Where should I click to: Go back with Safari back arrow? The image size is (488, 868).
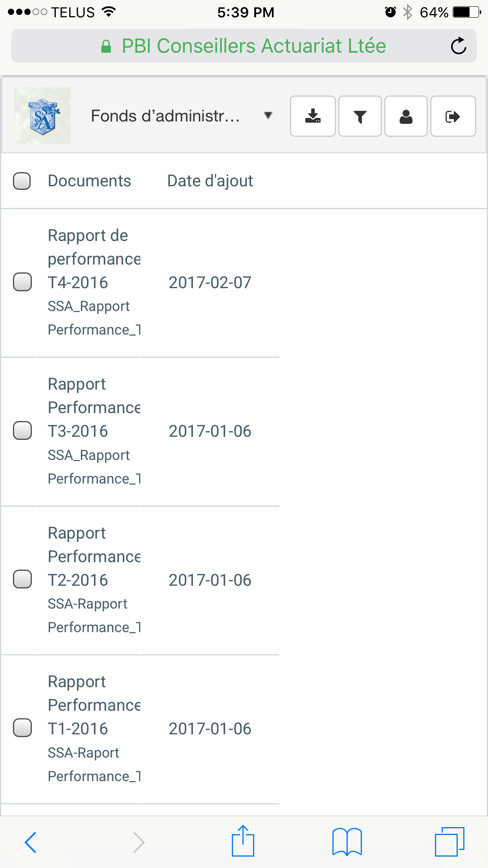click(31, 842)
